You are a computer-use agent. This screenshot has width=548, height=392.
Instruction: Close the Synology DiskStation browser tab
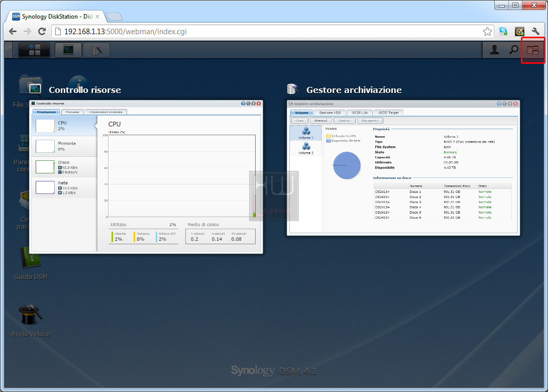[97, 17]
